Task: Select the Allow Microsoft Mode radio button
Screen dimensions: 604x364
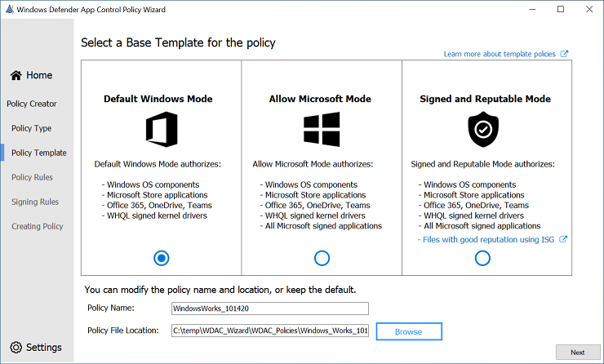Action: [322, 258]
